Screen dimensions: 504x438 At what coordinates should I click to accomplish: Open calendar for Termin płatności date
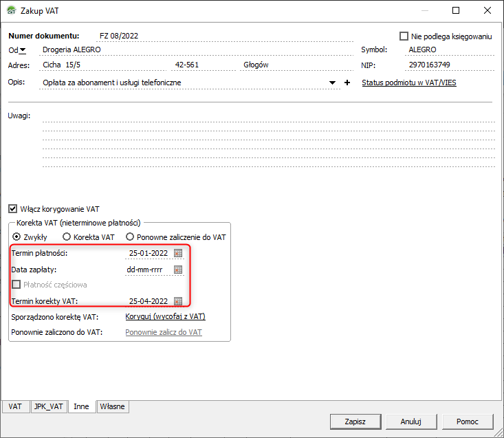[x=178, y=253]
